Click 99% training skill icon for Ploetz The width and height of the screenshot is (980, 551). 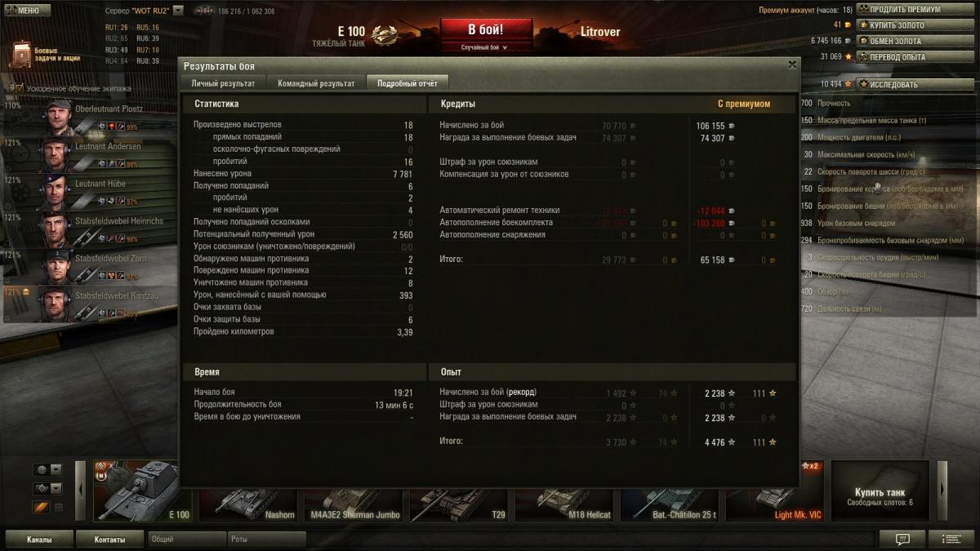[x=120, y=127]
